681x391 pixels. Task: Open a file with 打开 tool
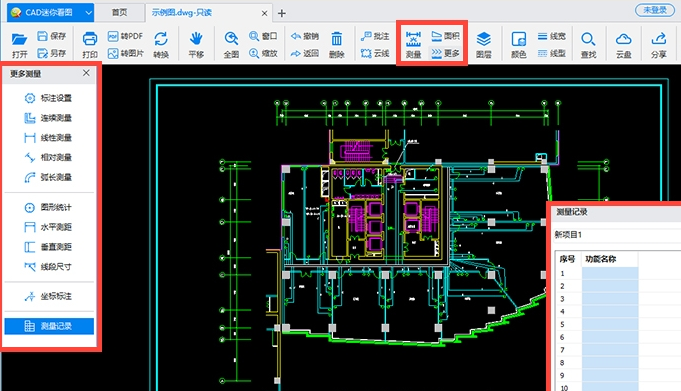coord(20,45)
